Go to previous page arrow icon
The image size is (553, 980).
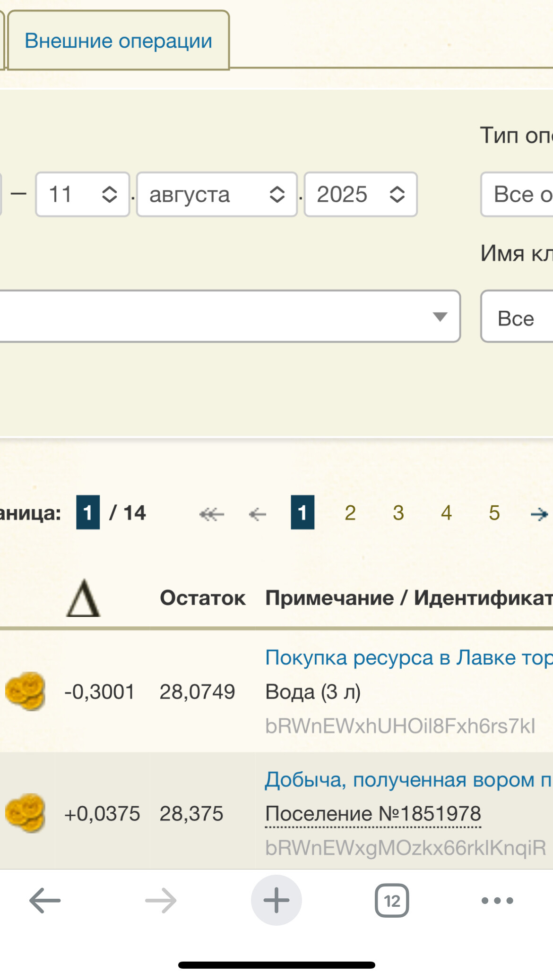(258, 513)
